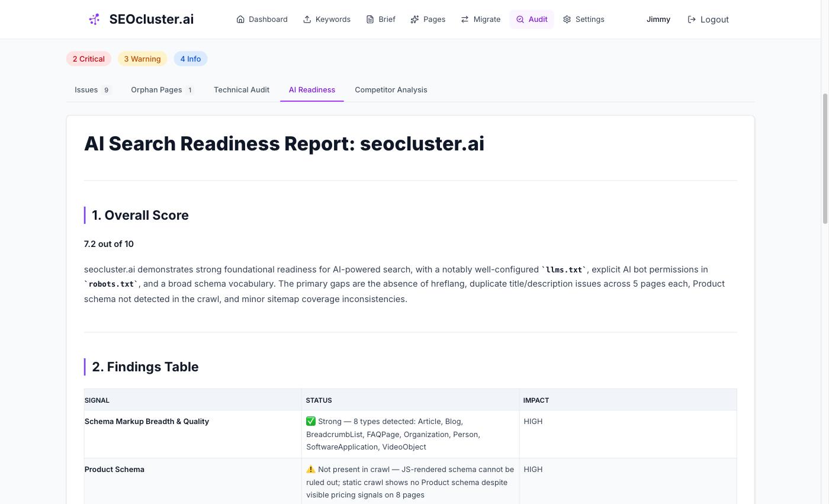Screen dimensions: 829x504
Task: Click the 2 Critical badge
Action: coord(89,59)
